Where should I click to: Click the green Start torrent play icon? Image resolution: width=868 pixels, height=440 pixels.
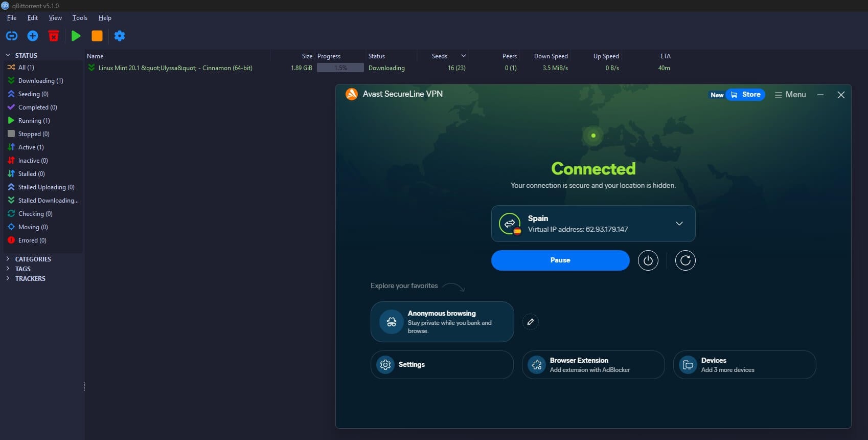76,36
